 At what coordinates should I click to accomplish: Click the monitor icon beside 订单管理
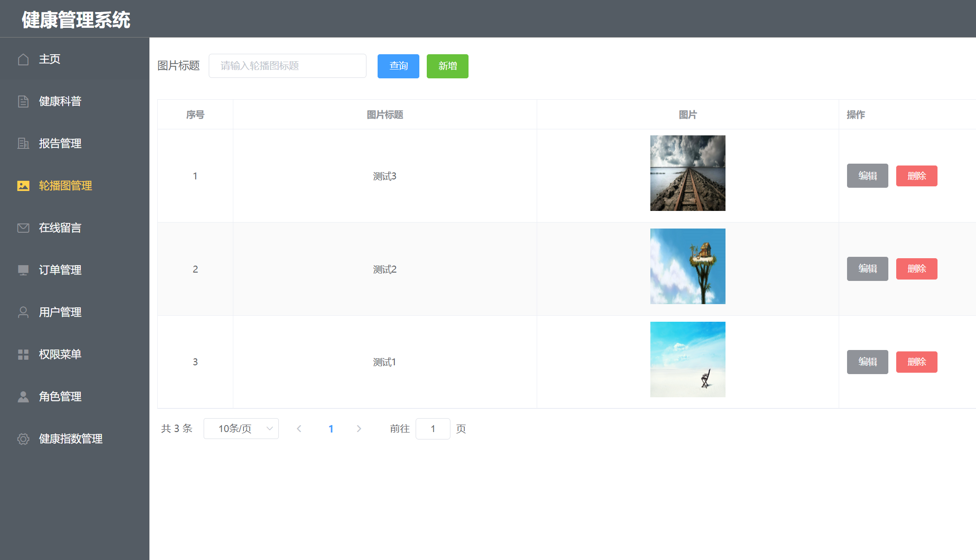point(23,270)
